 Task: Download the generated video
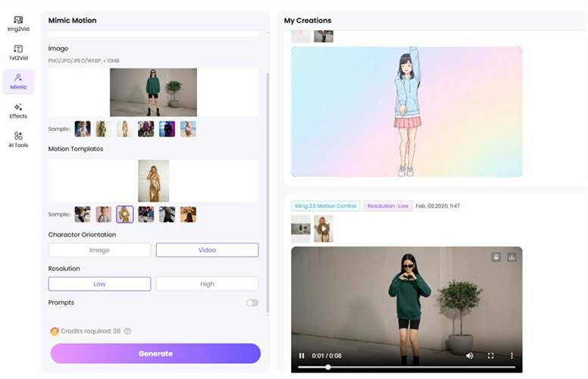click(x=511, y=257)
